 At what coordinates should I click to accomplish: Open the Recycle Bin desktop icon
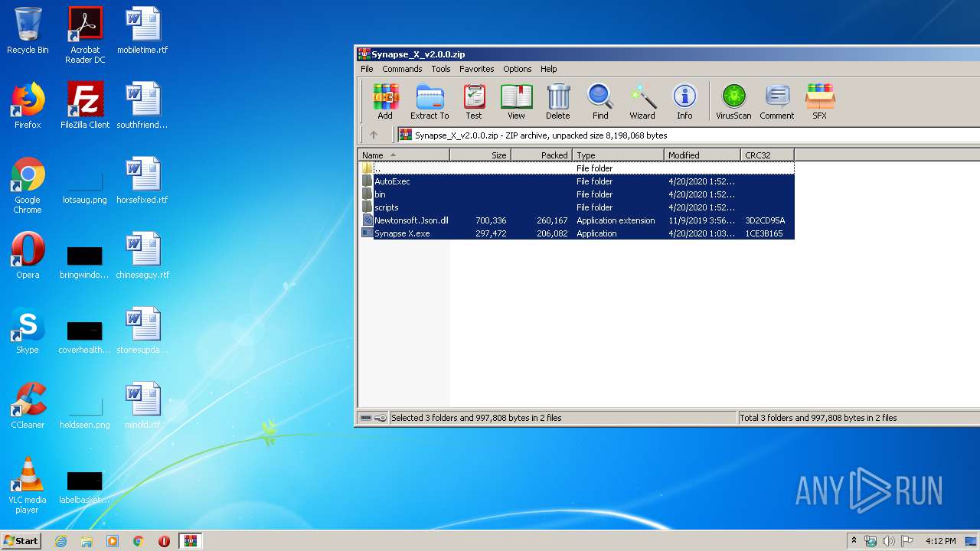28,31
